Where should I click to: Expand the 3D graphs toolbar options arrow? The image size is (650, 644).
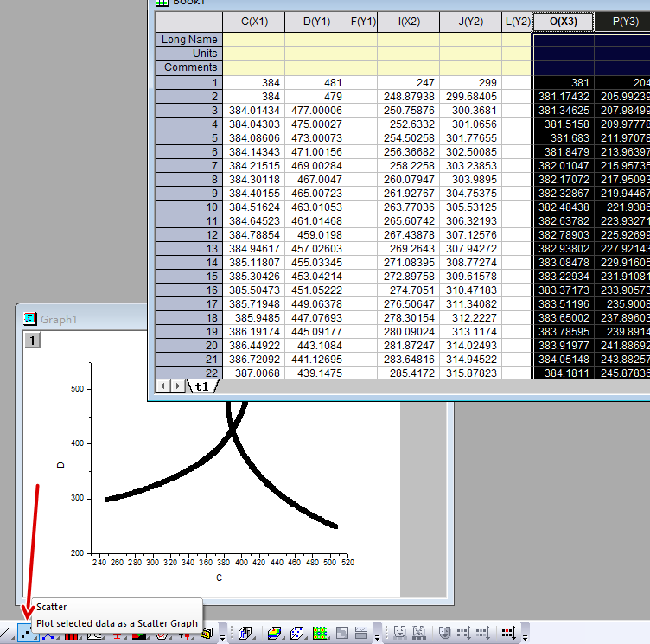pyautogui.click(x=377, y=636)
